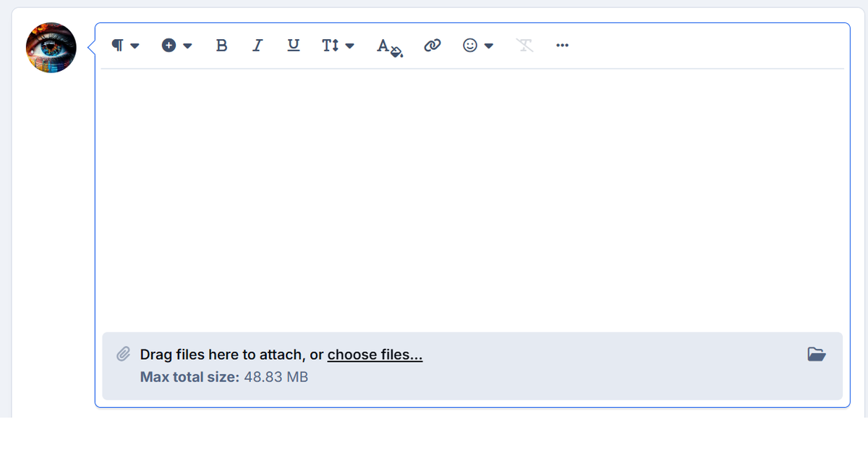Open the insert dropdown arrow
This screenshot has width=868, height=454.
click(188, 46)
